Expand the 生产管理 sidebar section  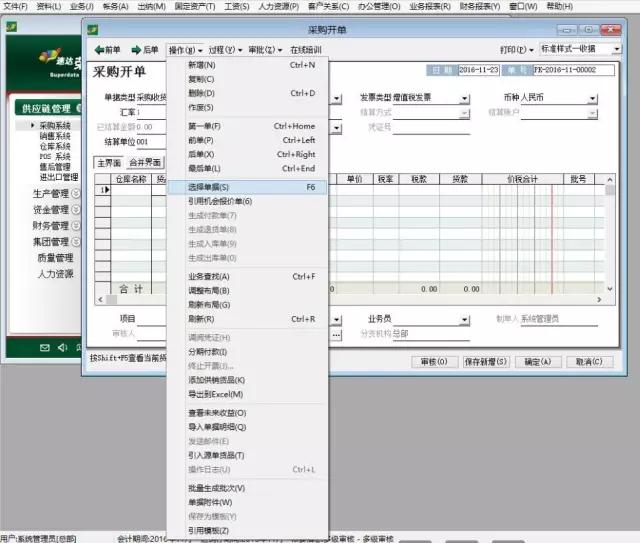(76, 194)
